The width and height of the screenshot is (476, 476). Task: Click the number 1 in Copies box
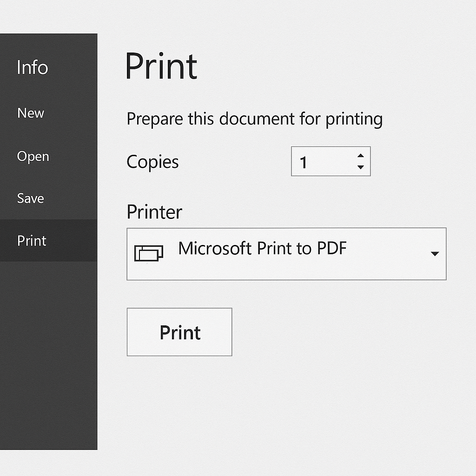pos(303,162)
